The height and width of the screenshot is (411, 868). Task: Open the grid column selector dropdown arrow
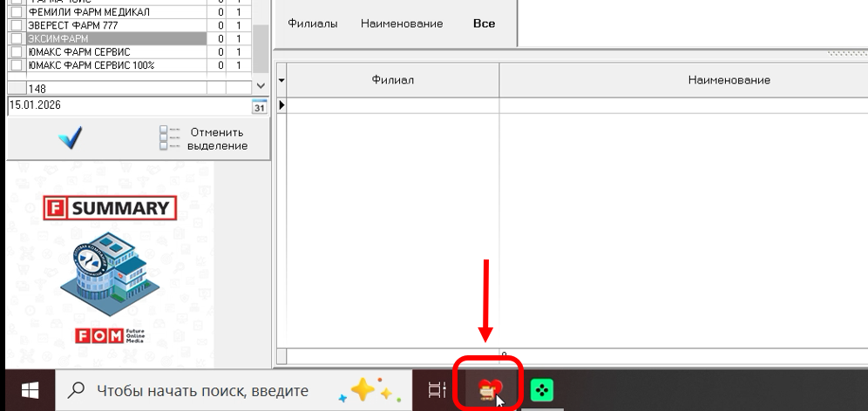[x=281, y=80]
